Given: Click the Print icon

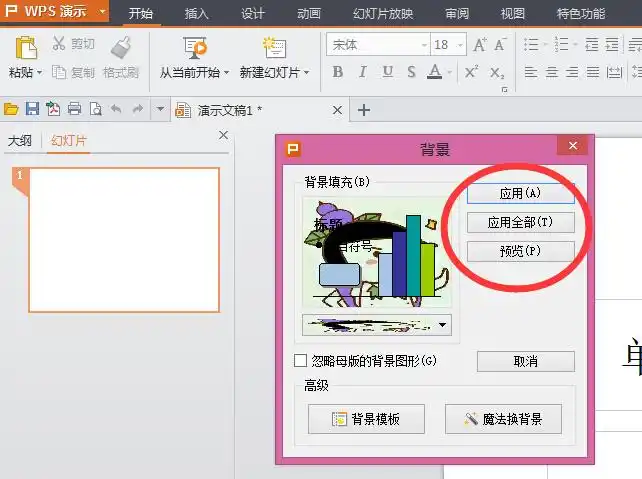Looking at the screenshot, I should (x=75, y=109).
